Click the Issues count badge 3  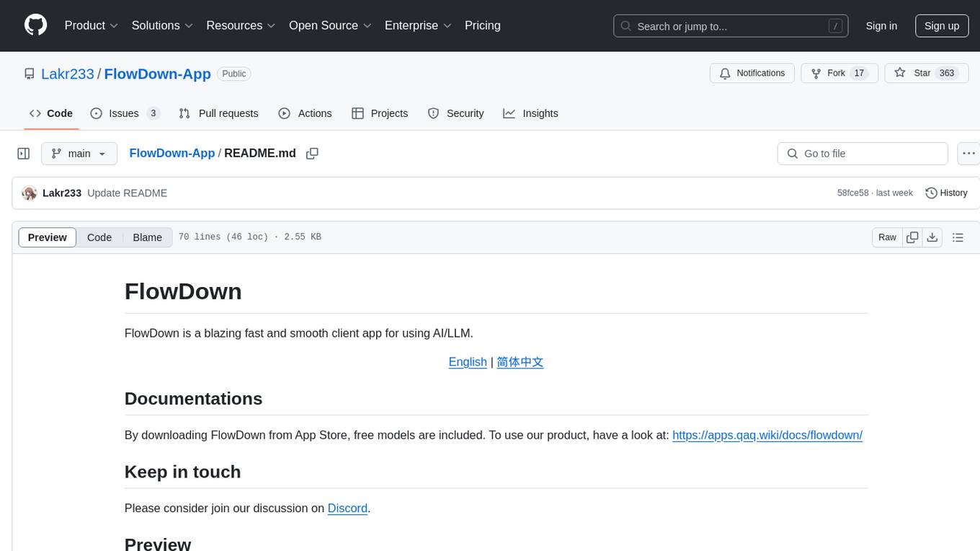point(153,113)
